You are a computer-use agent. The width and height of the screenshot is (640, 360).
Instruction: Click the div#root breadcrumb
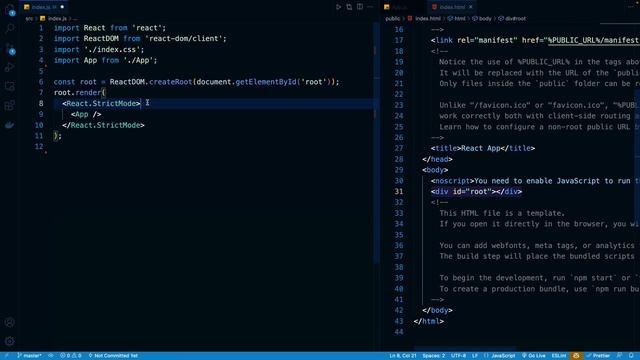pyautogui.click(x=515, y=18)
